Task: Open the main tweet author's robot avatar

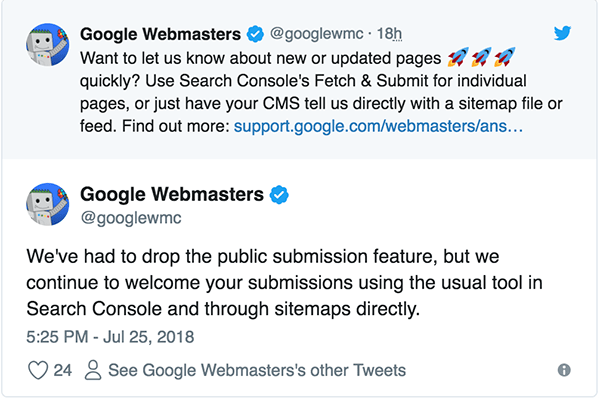Action: pos(47,204)
